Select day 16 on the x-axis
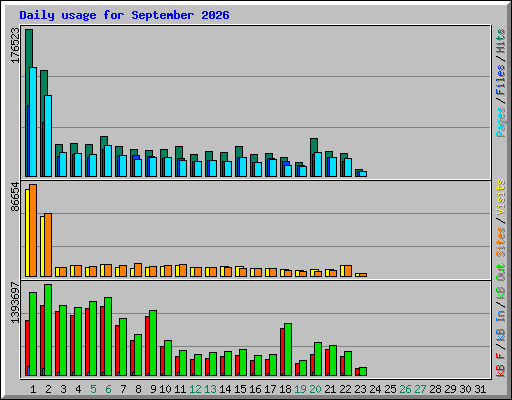 [255, 389]
